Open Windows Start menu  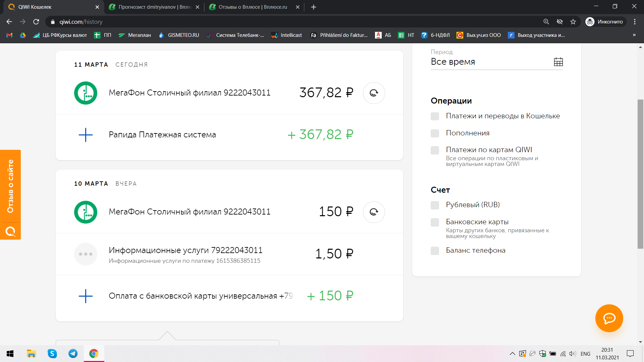pyautogui.click(x=10, y=354)
